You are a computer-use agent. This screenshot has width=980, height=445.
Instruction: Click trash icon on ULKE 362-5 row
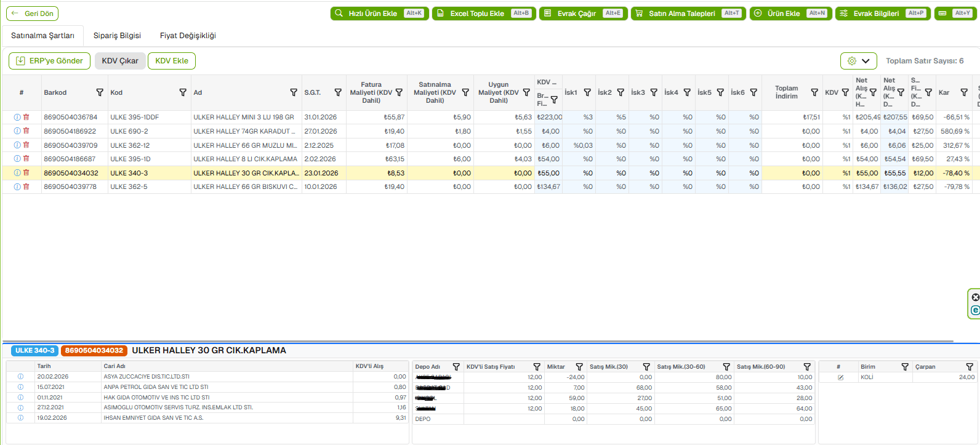pos(26,186)
